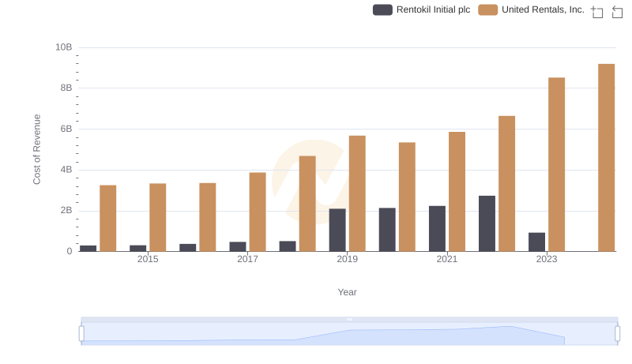The width and height of the screenshot is (632, 364).
Task: Click the 2021 x-axis label
Action: 447,259
